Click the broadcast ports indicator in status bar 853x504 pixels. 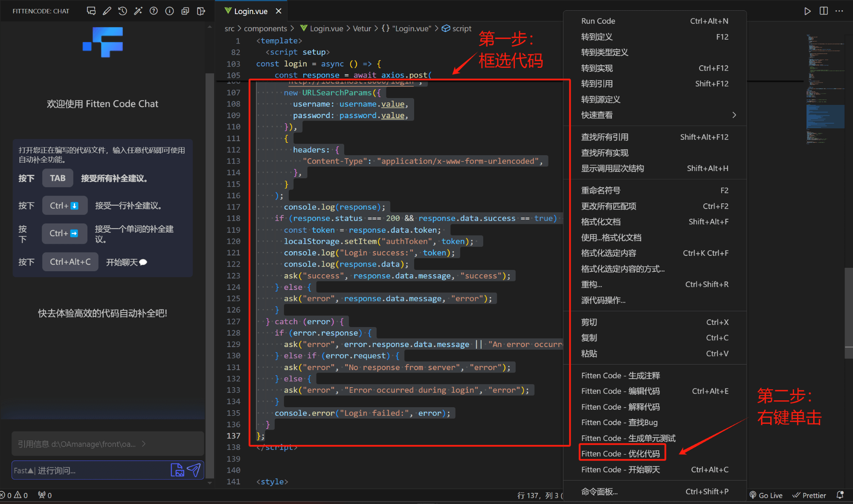45,495
